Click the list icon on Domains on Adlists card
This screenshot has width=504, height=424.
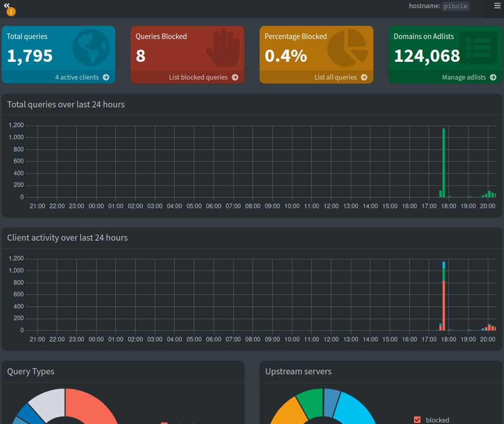coord(478,48)
